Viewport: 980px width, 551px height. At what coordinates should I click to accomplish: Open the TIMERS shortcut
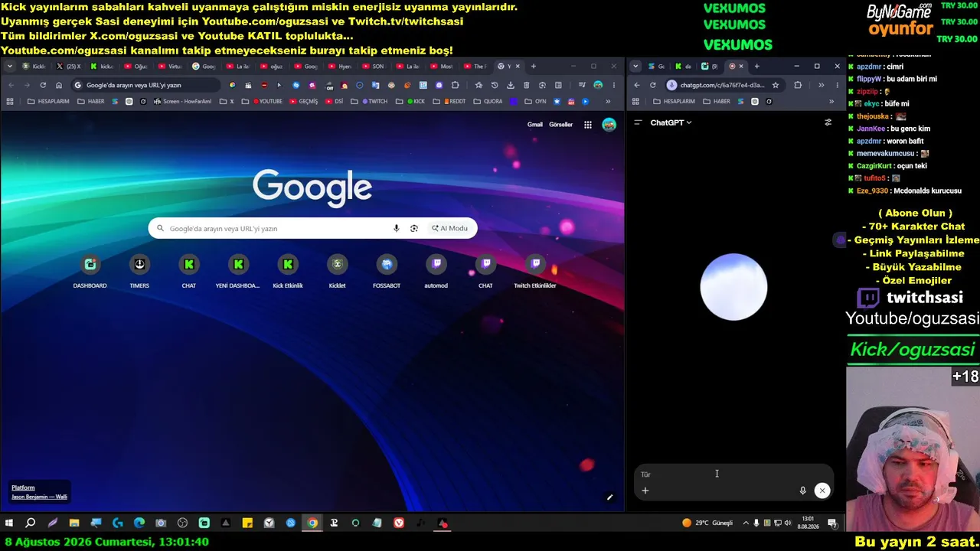tap(139, 272)
